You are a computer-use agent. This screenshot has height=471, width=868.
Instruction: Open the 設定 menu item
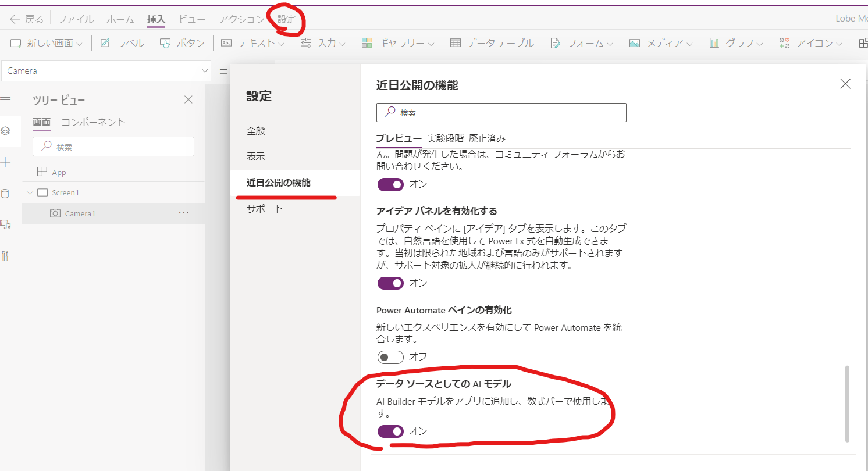click(286, 19)
